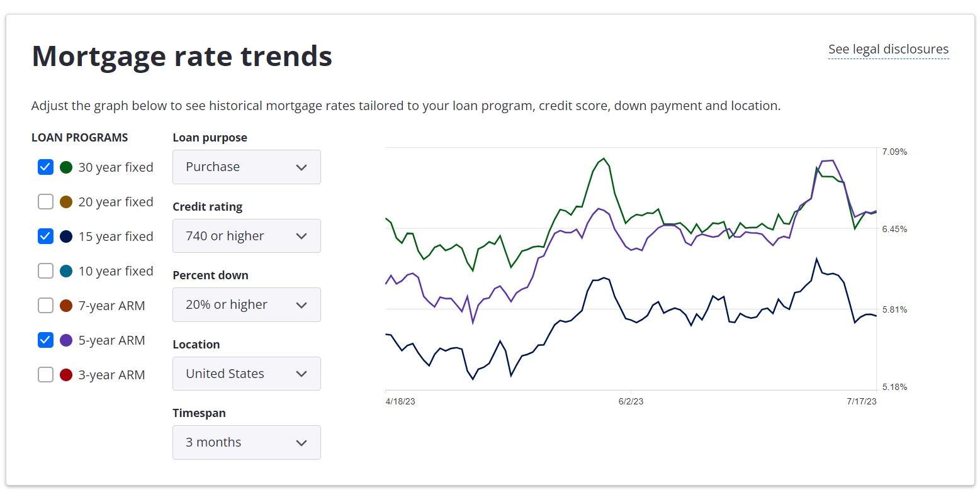Open the Percent down dropdown
980x495 pixels.
(247, 305)
